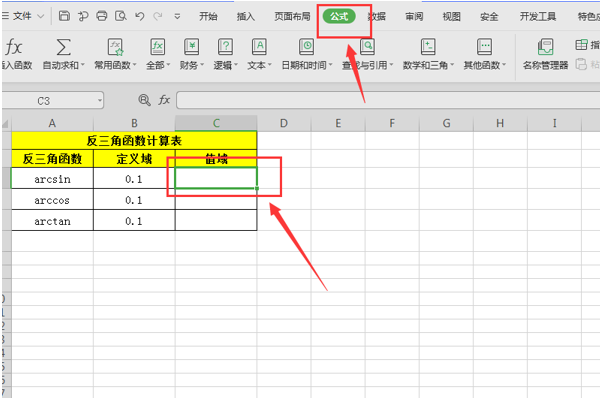Click inside the formula bar input
The width and height of the screenshot is (602, 398).
(388, 101)
